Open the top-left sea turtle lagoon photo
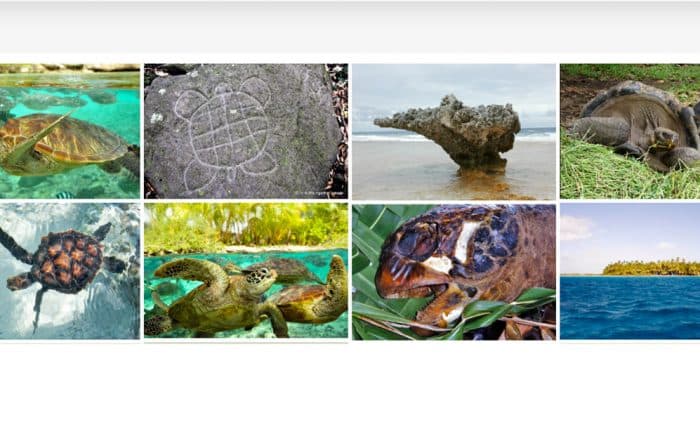This screenshot has height=441, width=700. point(70,131)
